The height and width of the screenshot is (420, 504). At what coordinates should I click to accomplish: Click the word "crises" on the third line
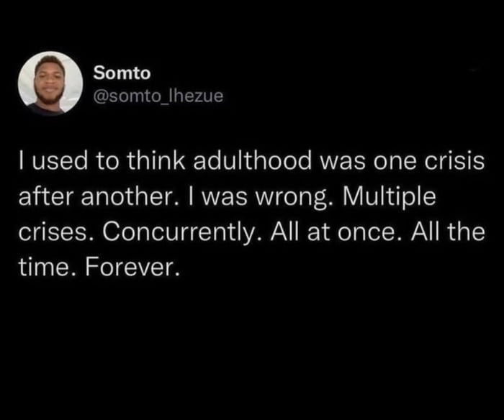42,233
